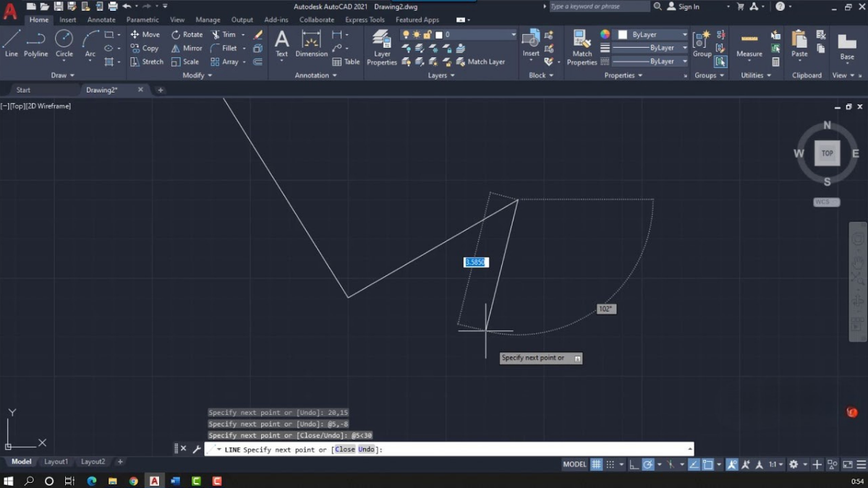Open the annotation scale 1:1 dropdown
The image size is (868, 488).
[x=775, y=464]
